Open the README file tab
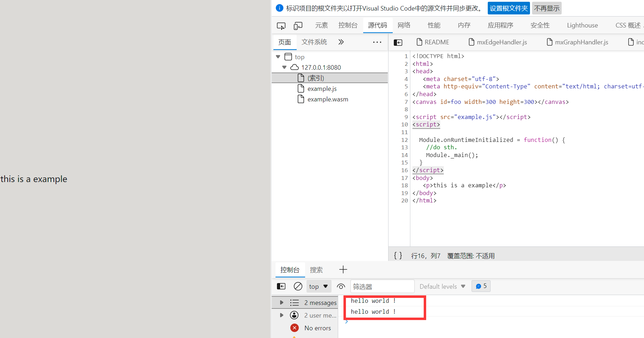 pos(433,42)
